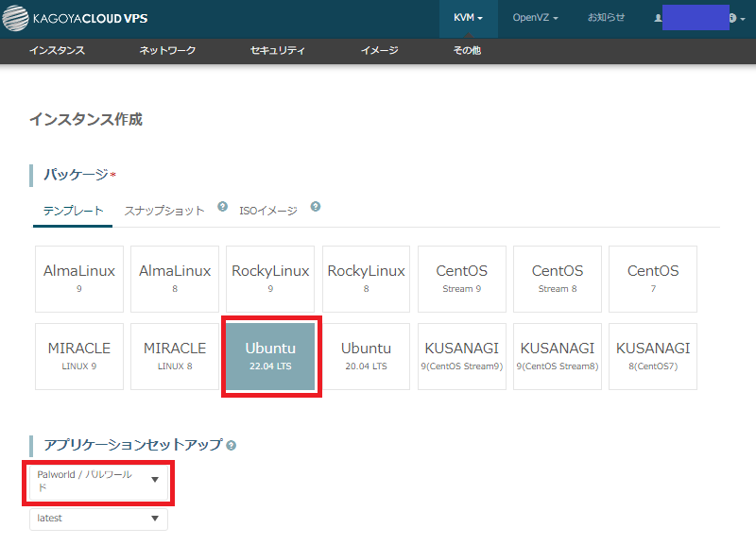Select the Ubuntu 22.04 LTS template
Image resolution: width=756 pixels, height=545 pixels.
[270, 356]
